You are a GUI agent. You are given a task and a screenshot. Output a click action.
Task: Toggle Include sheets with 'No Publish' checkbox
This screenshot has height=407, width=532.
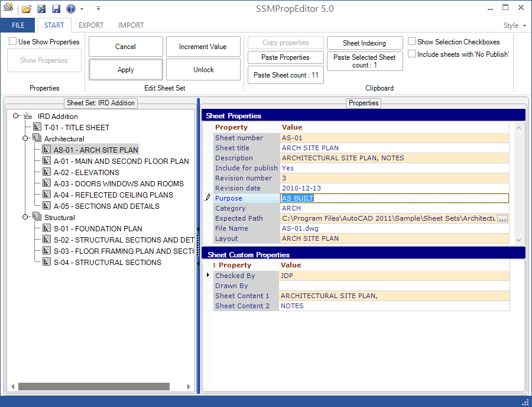pyautogui.click(x=411, y=54)
